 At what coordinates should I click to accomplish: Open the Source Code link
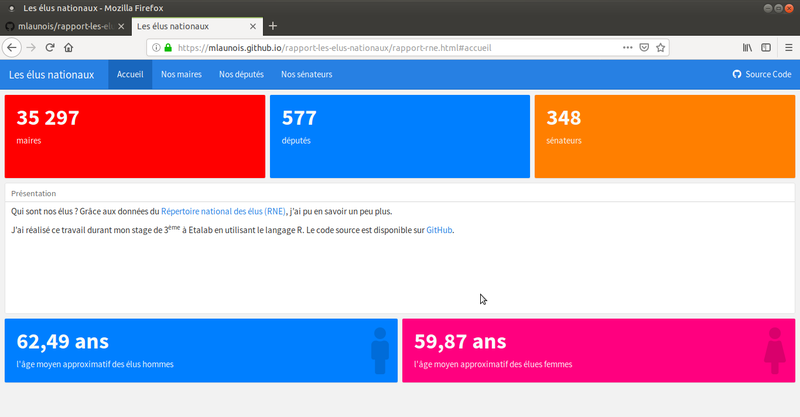pos(762,74)
